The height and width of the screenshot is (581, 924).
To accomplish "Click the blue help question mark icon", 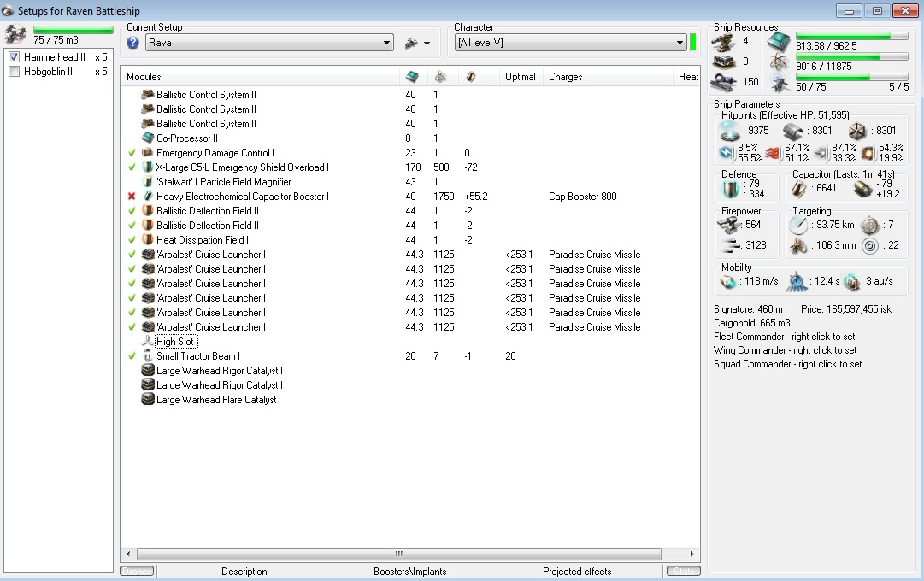I will [x=133, y=43].
